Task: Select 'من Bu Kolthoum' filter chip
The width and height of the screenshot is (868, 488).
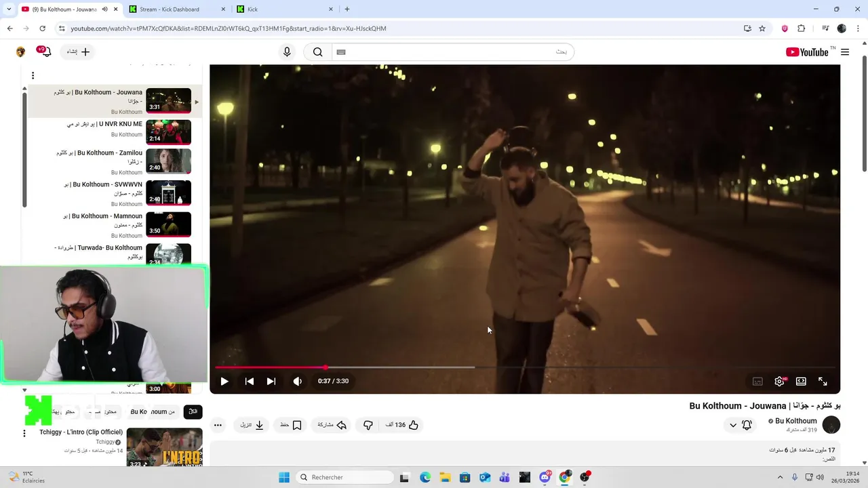Action: (x=153, y=411)
